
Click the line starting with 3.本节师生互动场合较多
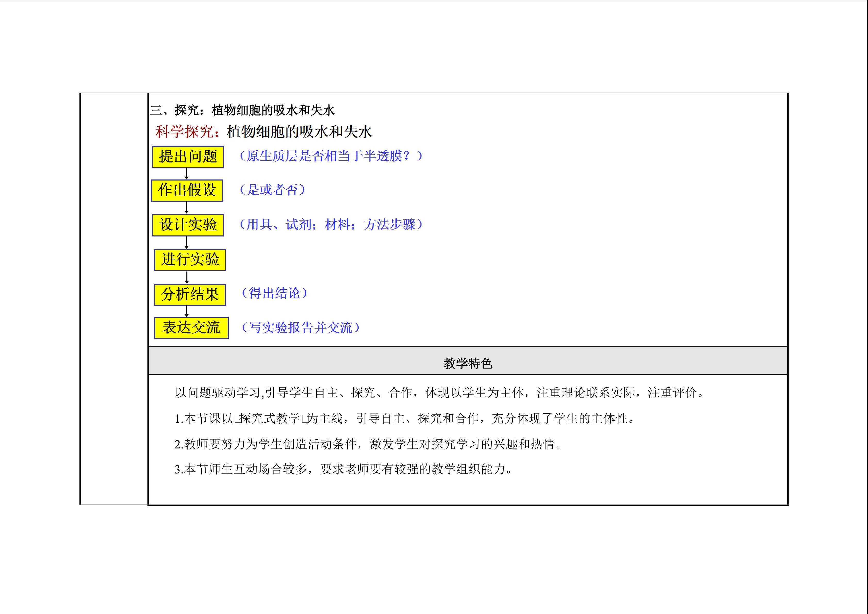pyautogui.click(x=343, y=469)
